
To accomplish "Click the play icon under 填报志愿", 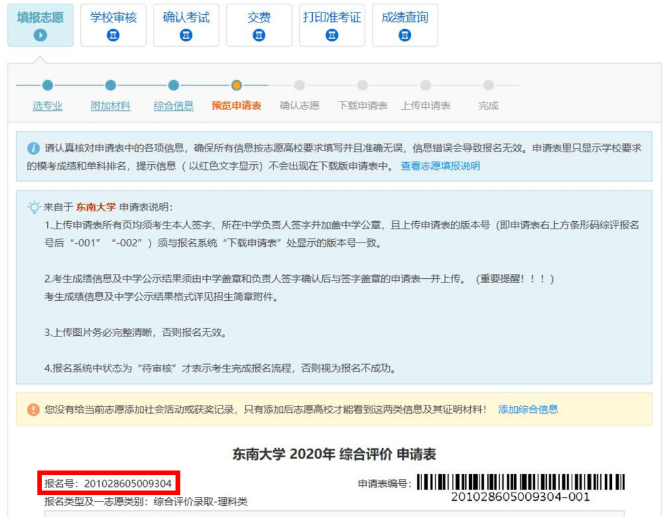I will (40, 35).
